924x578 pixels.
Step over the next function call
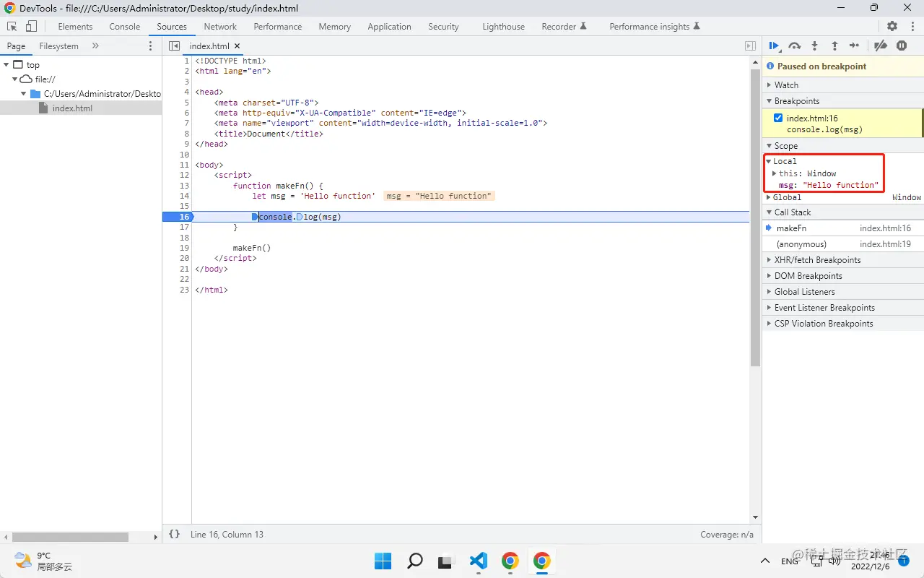(794, 46)
